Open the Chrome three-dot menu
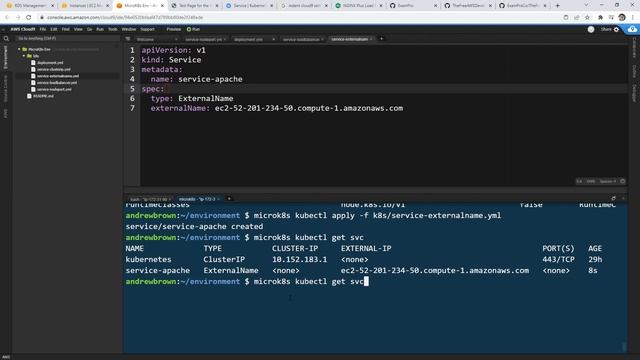 point(633,18)
